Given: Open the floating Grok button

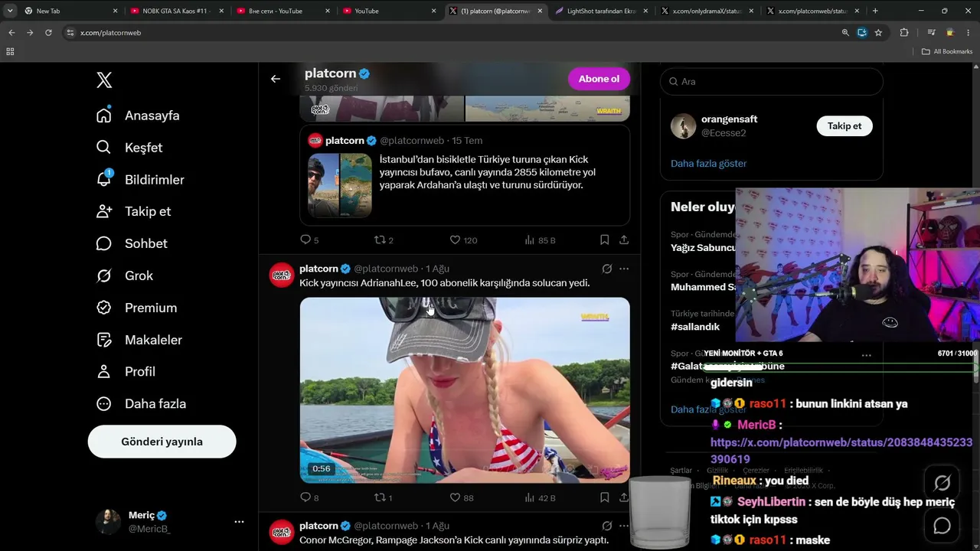Looking at the screenshot, I should [942, 483].
